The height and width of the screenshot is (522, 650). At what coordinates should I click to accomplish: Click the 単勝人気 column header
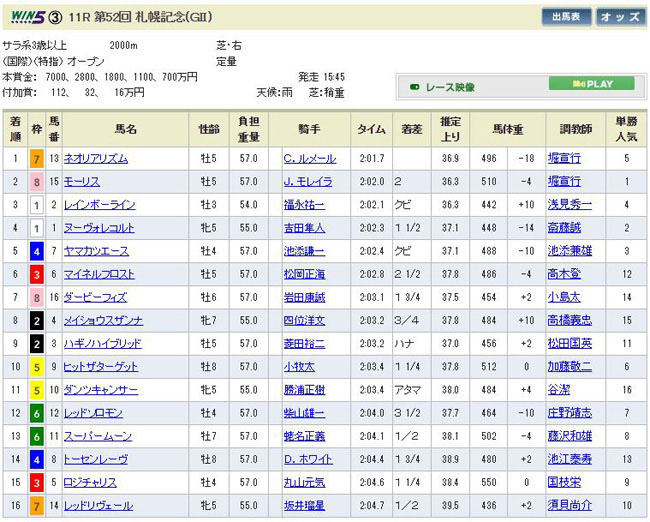point(626,128)
